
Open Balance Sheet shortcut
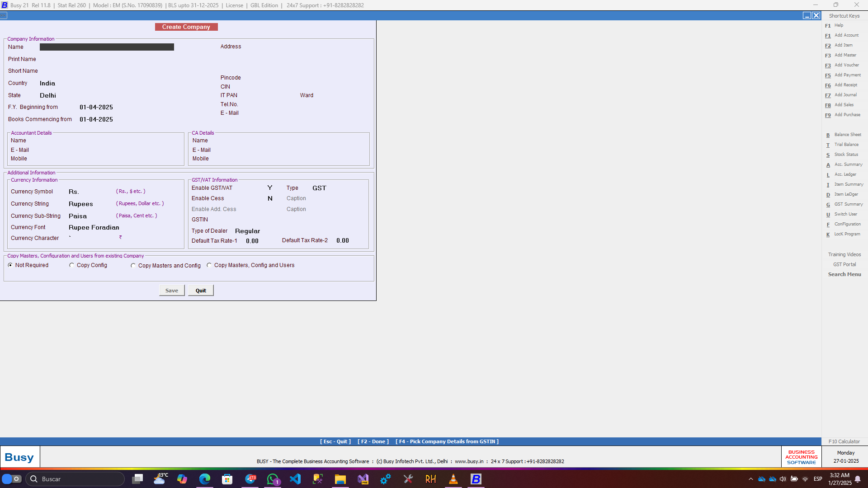pos(844,135)
